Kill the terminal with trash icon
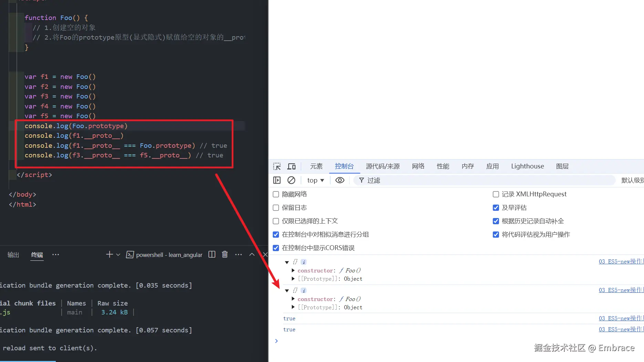This screenshot has width=644, height=362. [225, 255]
